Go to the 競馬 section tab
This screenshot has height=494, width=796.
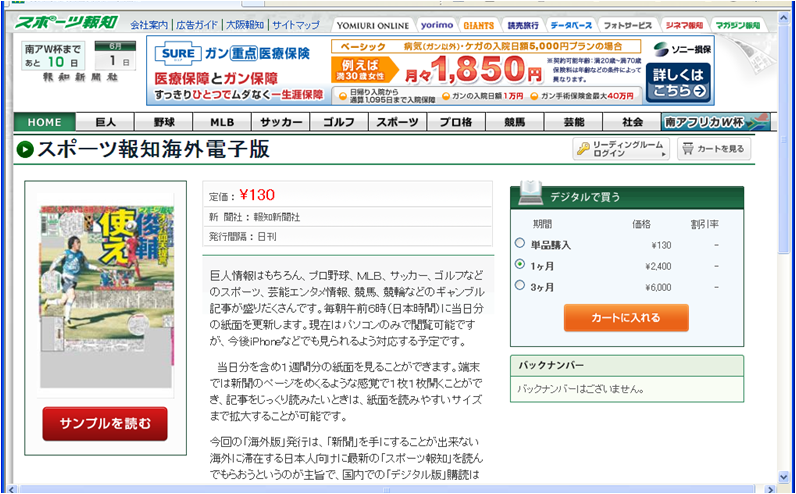pyautogui.click(x=514, y=122)
